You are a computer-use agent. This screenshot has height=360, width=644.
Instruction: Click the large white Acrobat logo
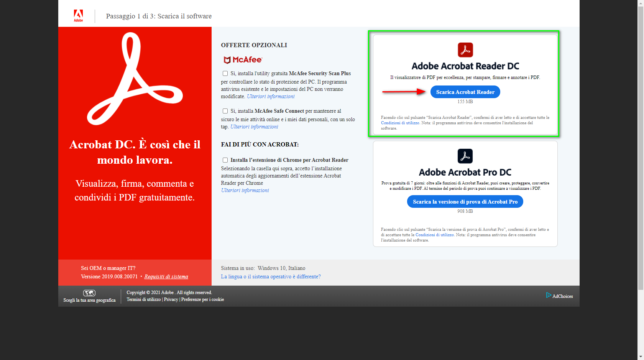(x=135, y=79)
